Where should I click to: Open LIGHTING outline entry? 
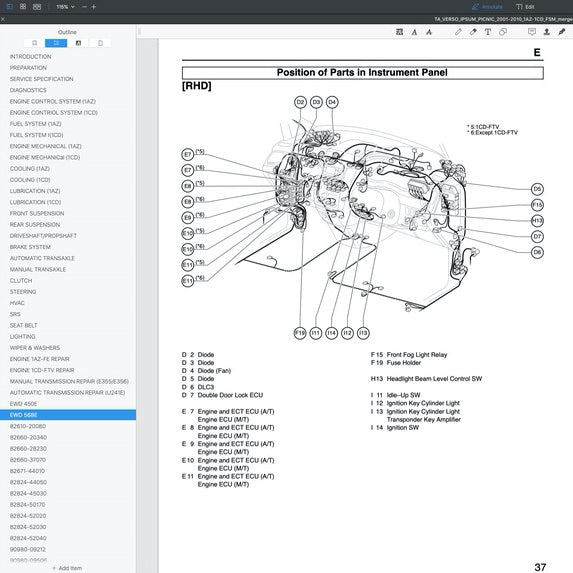point(22,337)
